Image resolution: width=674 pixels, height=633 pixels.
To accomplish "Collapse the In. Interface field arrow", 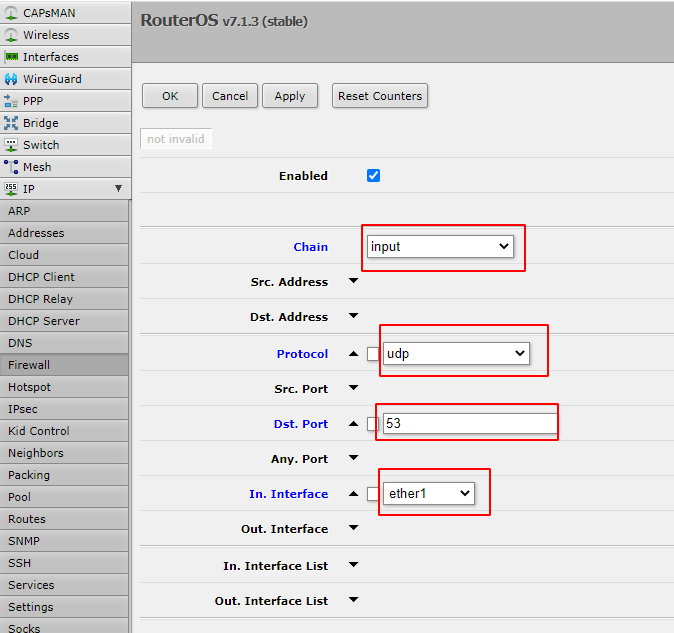I will tap(354, 494).
